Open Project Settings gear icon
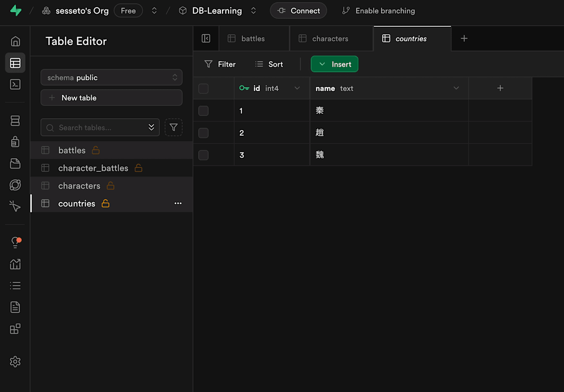 15,361
